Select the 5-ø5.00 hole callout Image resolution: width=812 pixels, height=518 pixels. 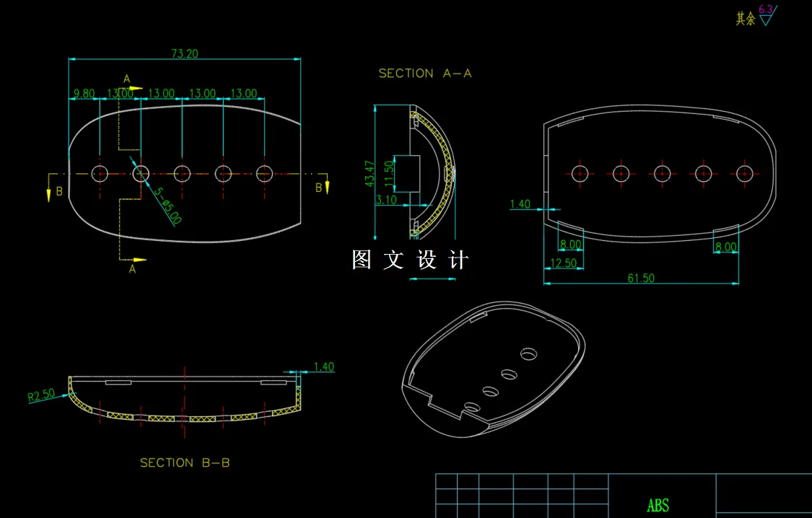point(167,206)
